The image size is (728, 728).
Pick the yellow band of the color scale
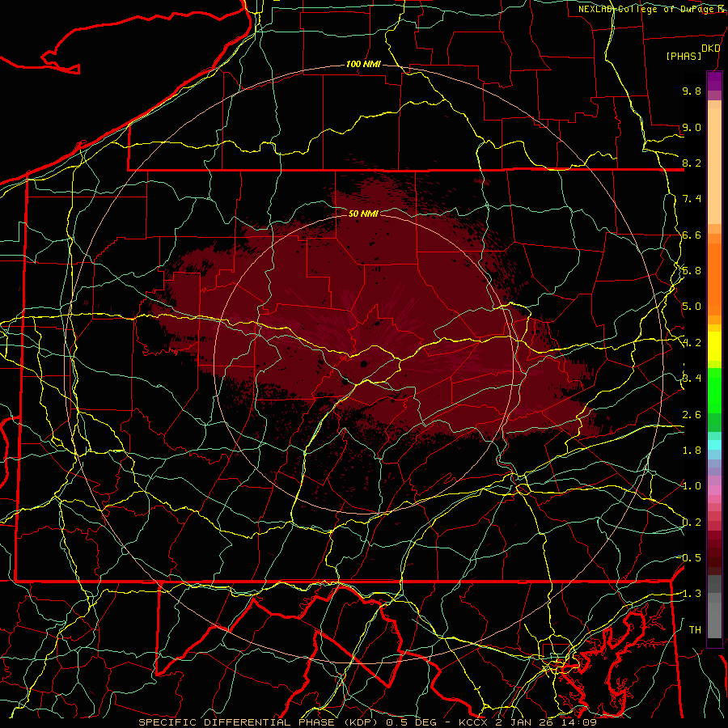714,346
